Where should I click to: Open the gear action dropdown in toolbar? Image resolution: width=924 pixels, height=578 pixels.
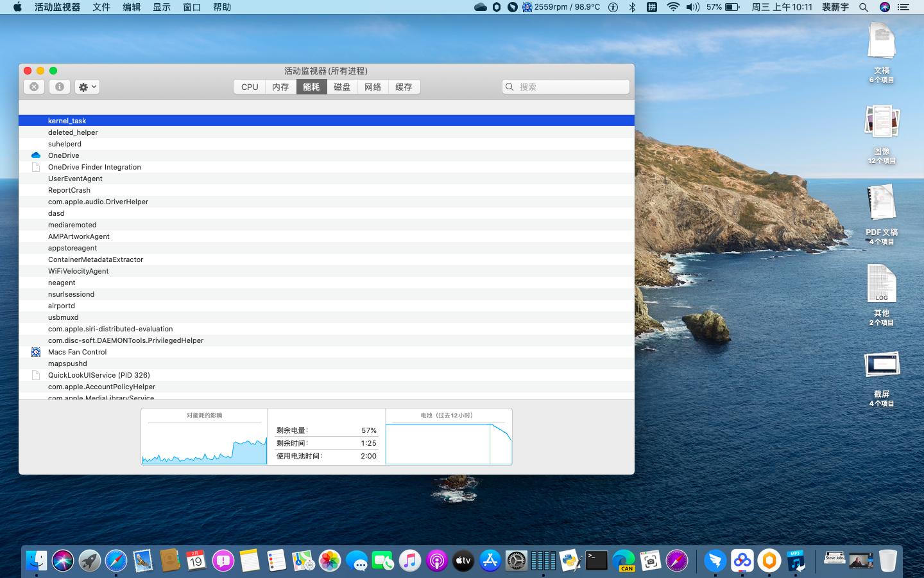(x=87, y=87)
